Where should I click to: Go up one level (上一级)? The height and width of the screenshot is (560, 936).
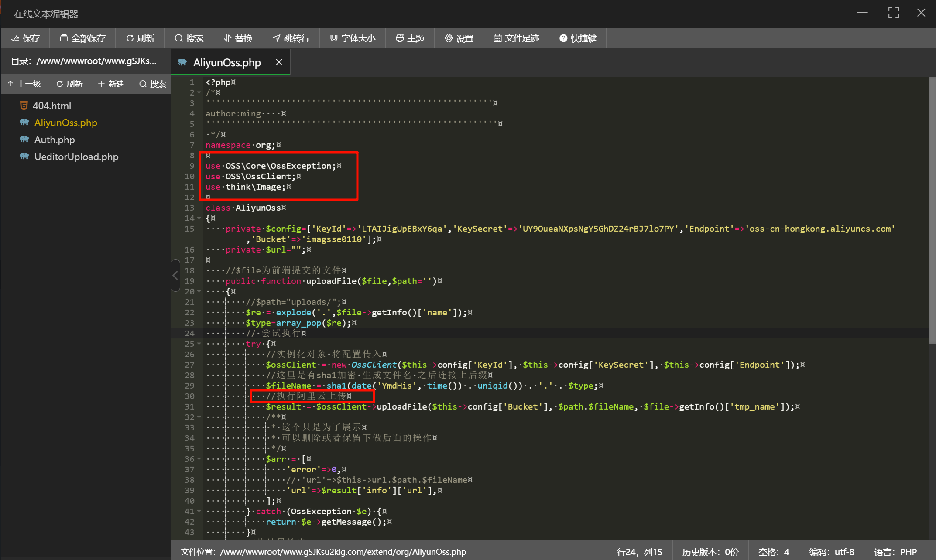pyautogui.click(x=24, y=84)
